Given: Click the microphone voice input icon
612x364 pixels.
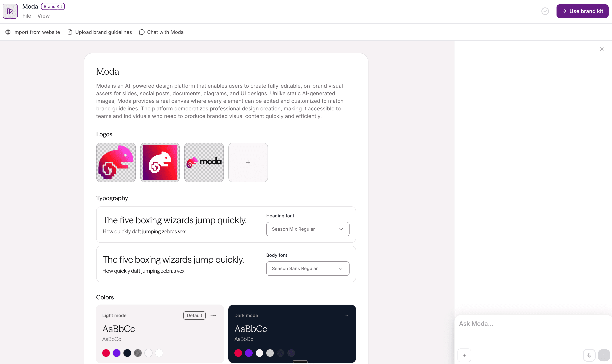Looking at the screenshot, I should (x=589, y=355).
